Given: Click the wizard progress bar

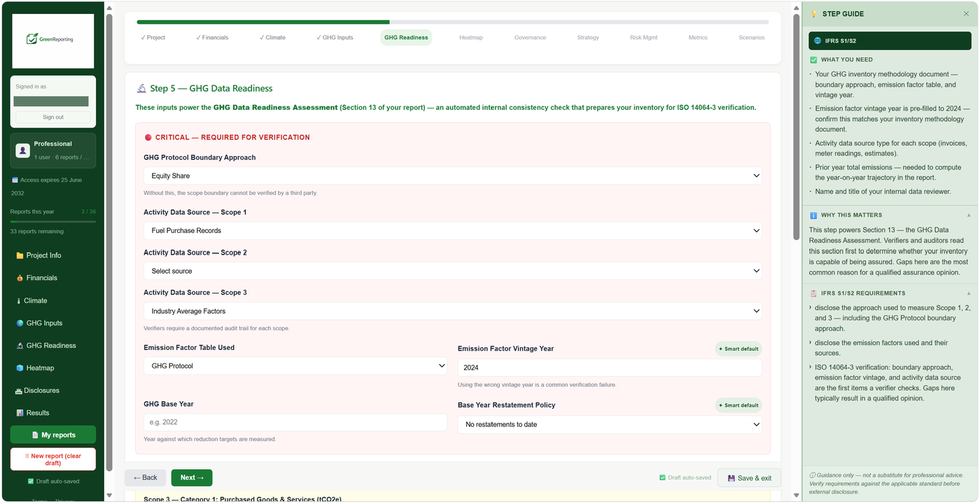Looking at the screenshot, I should [453, 22].
